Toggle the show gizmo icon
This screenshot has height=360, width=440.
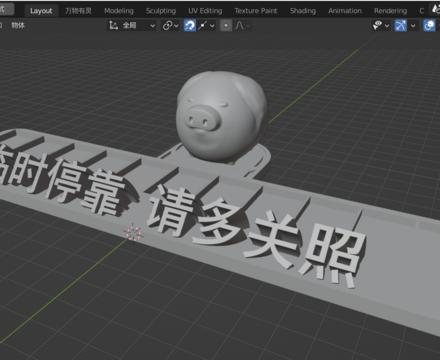401,26
